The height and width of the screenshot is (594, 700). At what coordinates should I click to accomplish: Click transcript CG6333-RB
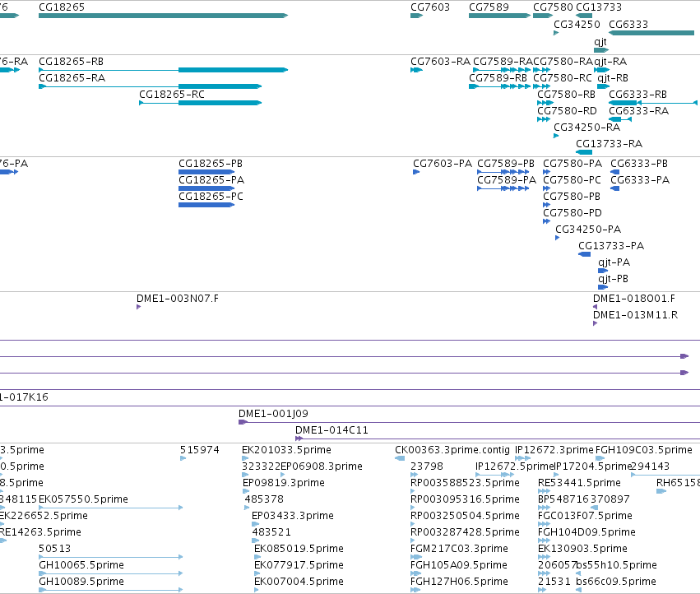[652, 103]
